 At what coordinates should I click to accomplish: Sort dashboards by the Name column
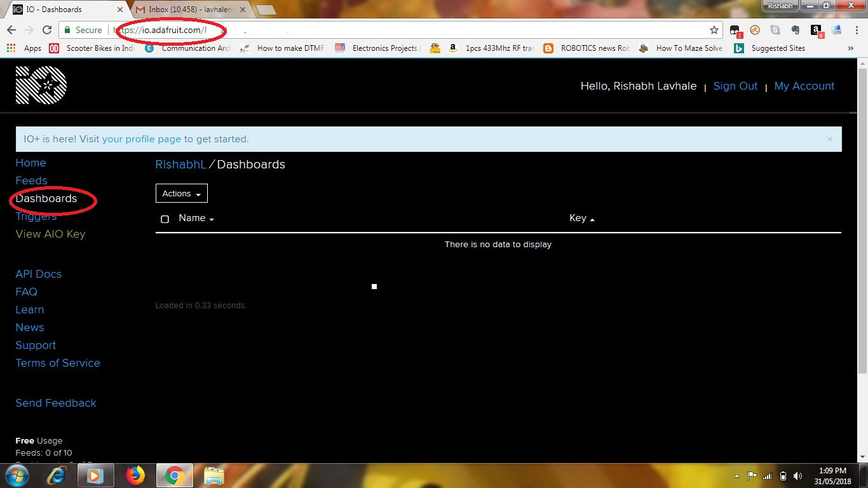click(x=196, y=218)
